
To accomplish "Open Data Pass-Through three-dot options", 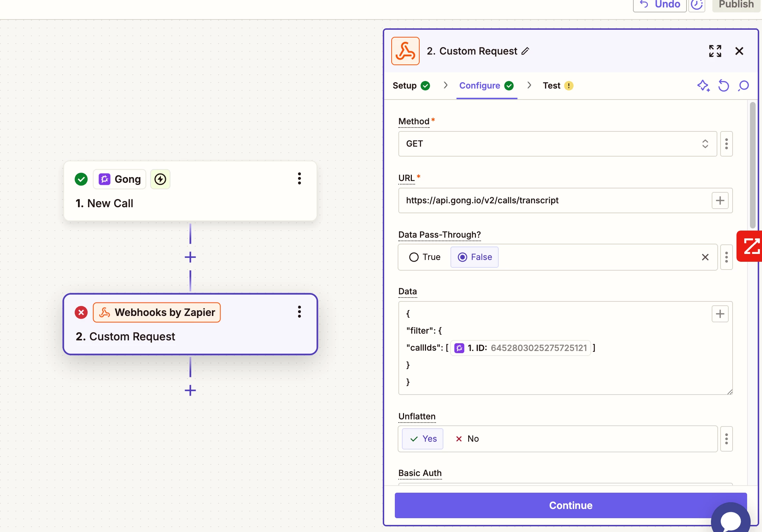I will pos(727,257).
